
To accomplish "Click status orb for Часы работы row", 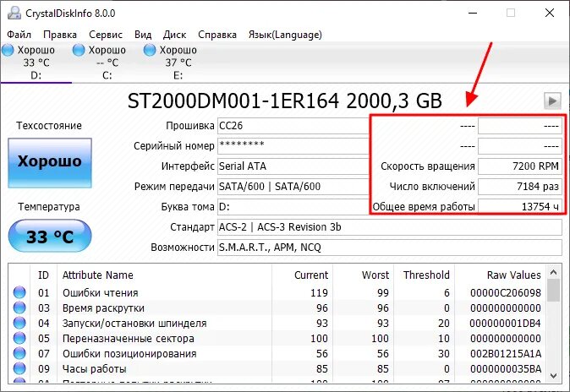I will pos(19,368).
